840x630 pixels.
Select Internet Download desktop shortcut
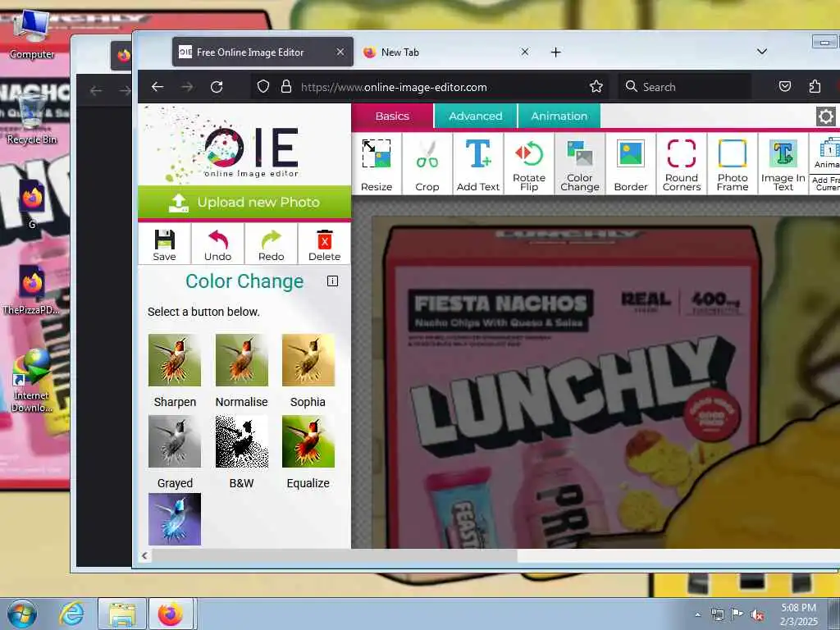click(x=32, y=381)
